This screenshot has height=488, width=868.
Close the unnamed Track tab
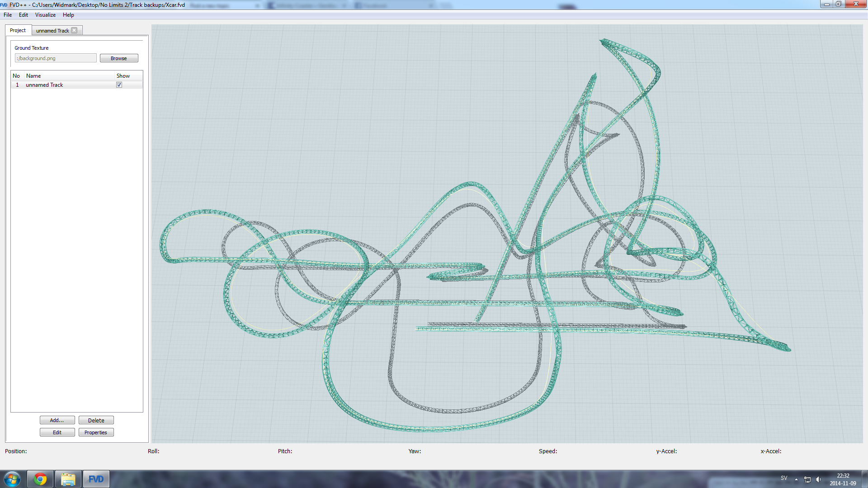click(74, 30)
